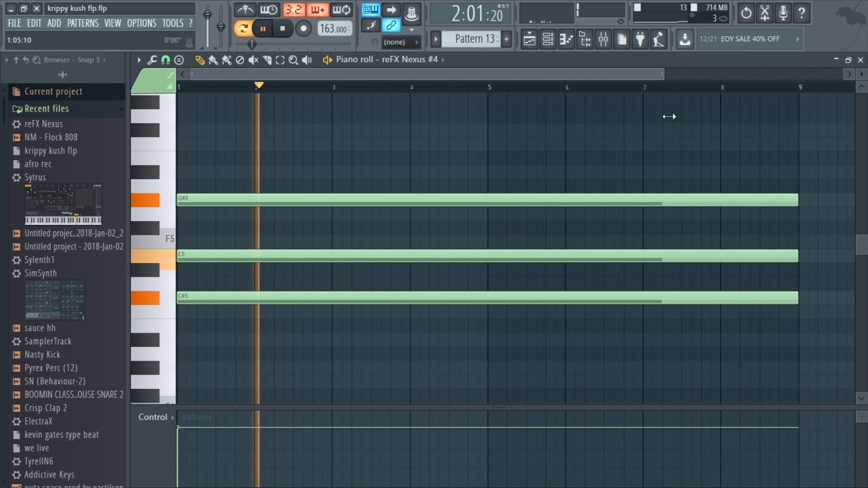Viewport: 868px width, 488px height.
Task: Expand the Current project folder
Action: click(x=65, y=91)
